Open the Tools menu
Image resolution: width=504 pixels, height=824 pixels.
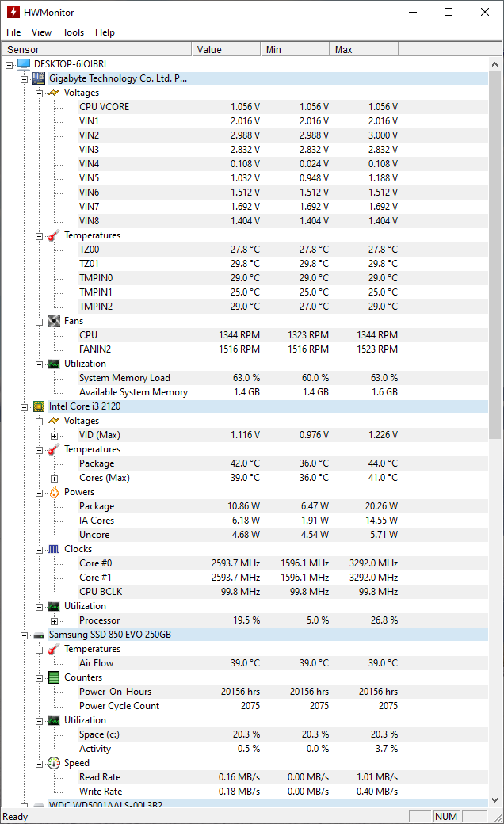[x=73, y=32]
